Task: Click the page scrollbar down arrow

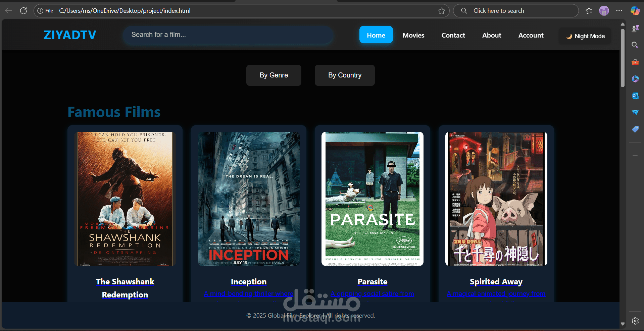Action: (x=623, y=324)
